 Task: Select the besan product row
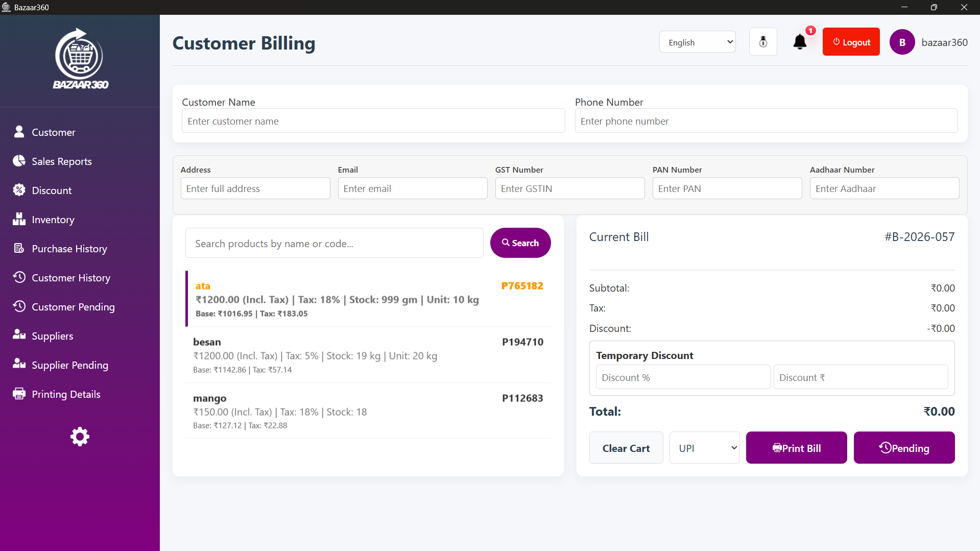point(368,355)
